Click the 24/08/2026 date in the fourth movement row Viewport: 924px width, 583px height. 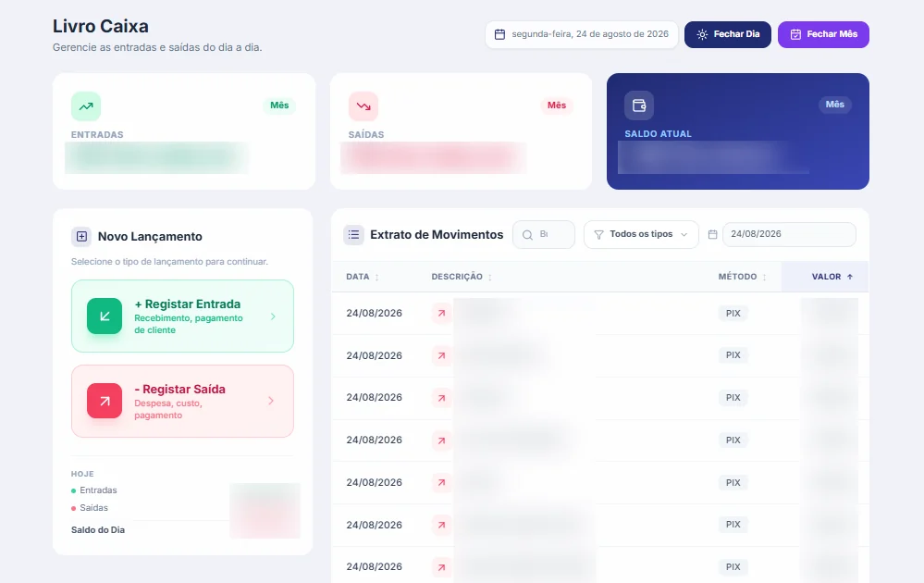pyautogui.click(x=375, y=440)
